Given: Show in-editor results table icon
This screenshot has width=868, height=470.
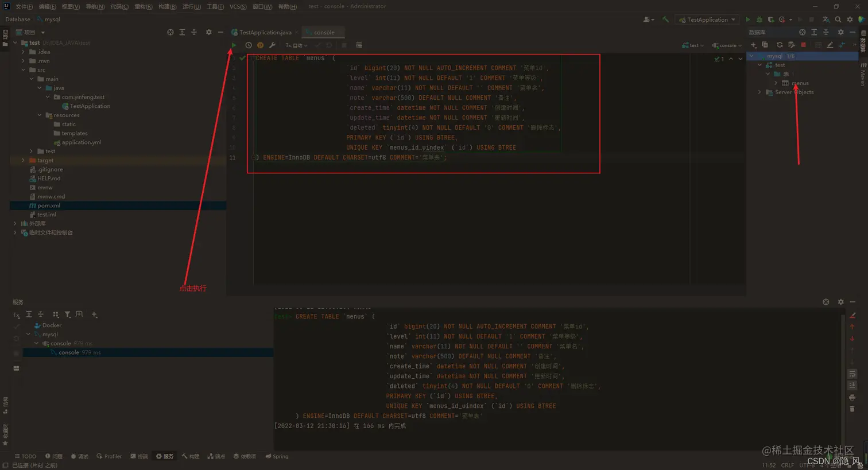Looking at the screenshot, I should [x=359, y=45].
